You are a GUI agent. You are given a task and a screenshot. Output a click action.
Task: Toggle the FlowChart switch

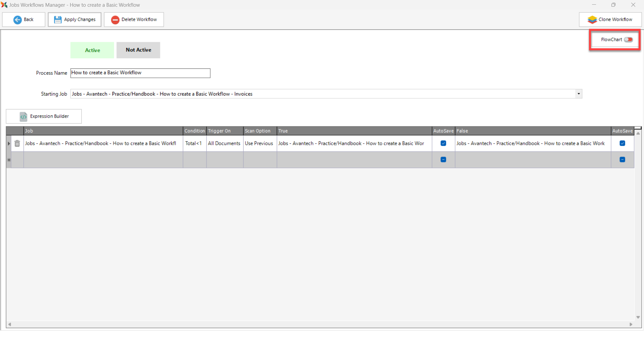pos(628,40)
